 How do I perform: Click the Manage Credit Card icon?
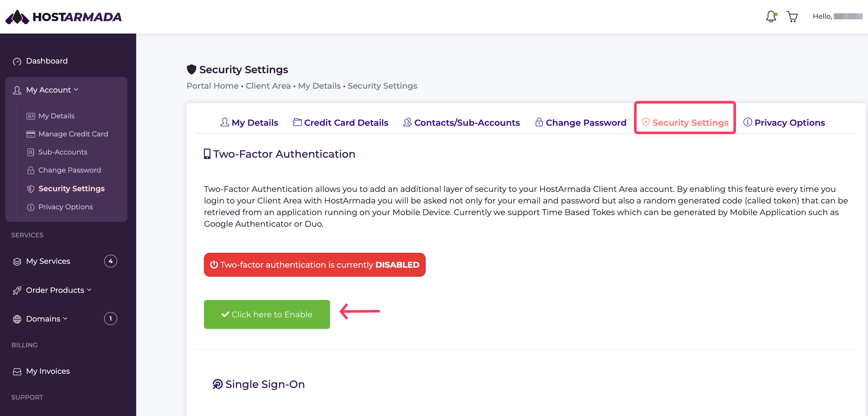(31, 134)
